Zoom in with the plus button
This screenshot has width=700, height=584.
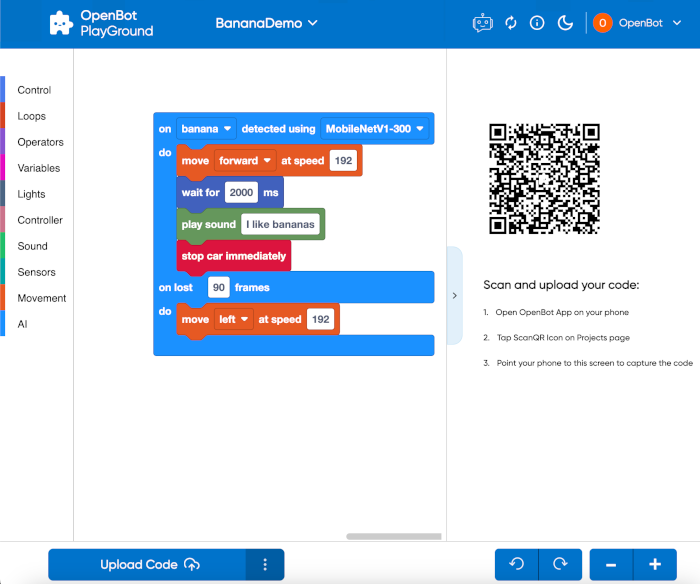[x=655, y=564]
